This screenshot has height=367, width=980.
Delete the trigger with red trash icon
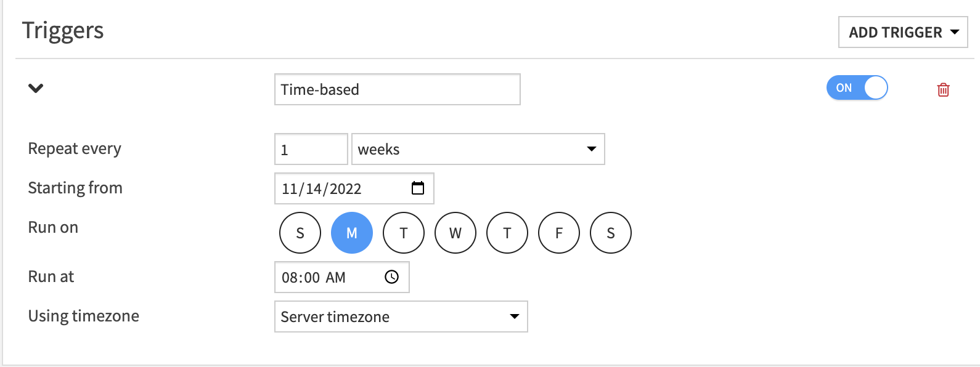(943, 90)
